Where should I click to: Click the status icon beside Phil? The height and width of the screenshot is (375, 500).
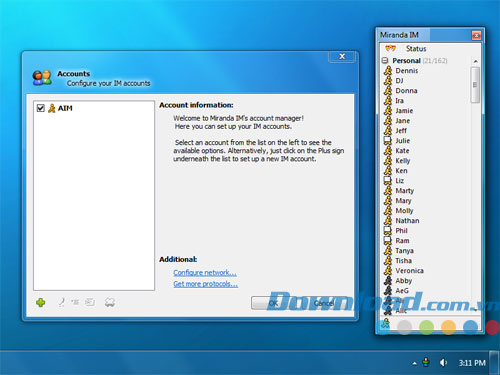388,231
